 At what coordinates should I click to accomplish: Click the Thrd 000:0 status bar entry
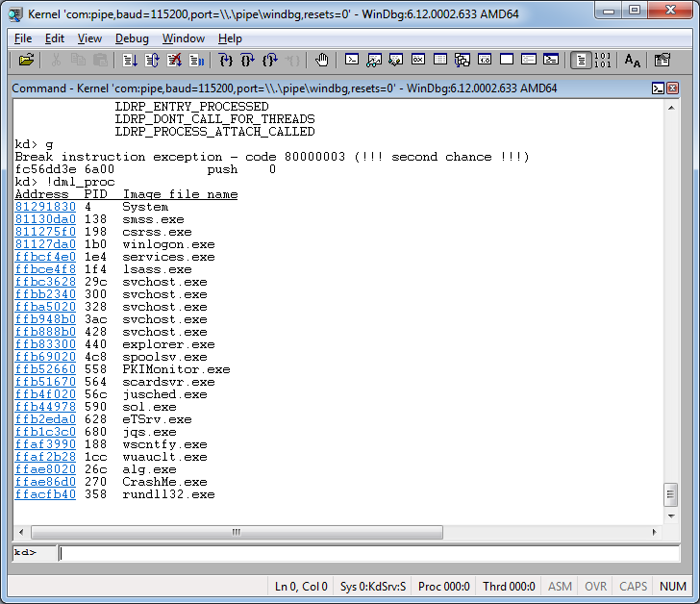point(509,586)
